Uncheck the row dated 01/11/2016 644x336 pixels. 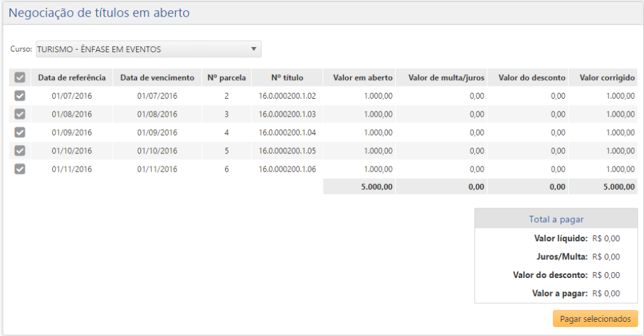pyautogui.click(x=20, y=169)
